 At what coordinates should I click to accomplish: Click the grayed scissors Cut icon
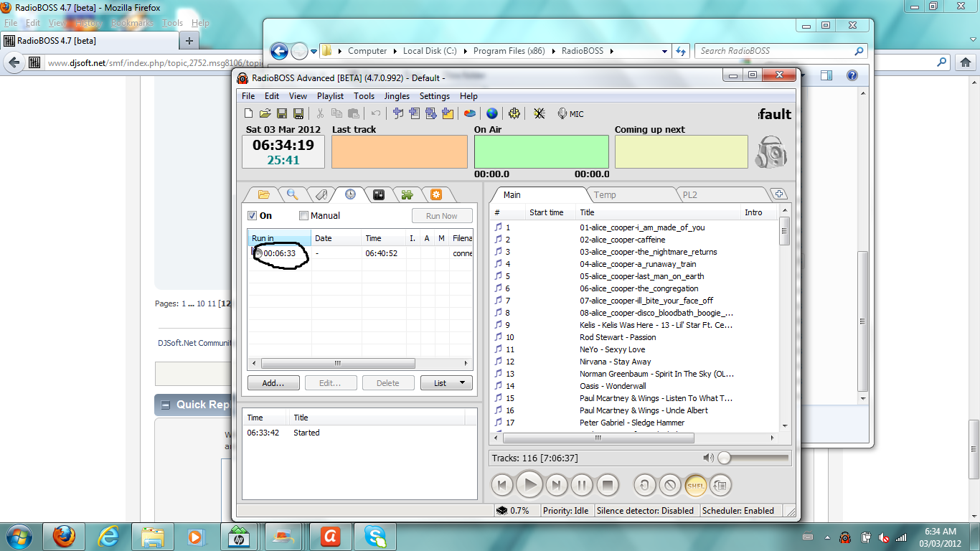[x=320, y=113]
